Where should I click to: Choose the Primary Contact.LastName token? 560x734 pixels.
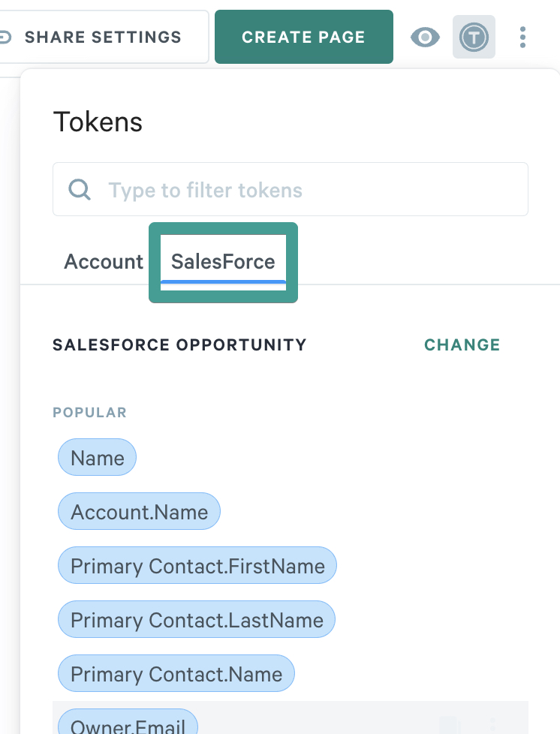197,621
